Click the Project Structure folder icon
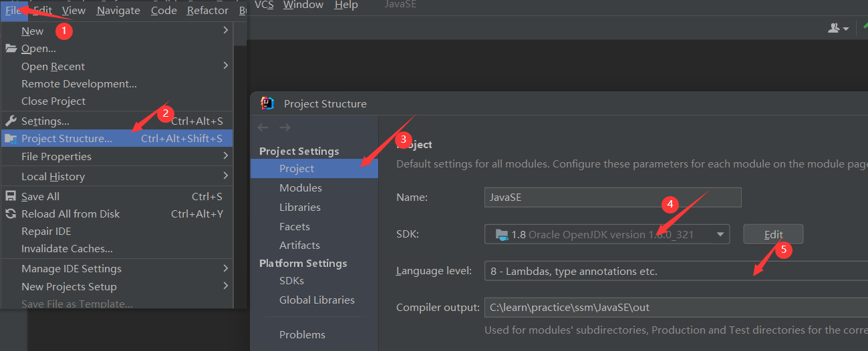Viewport: 868px width, 351px height. (11, 139)
